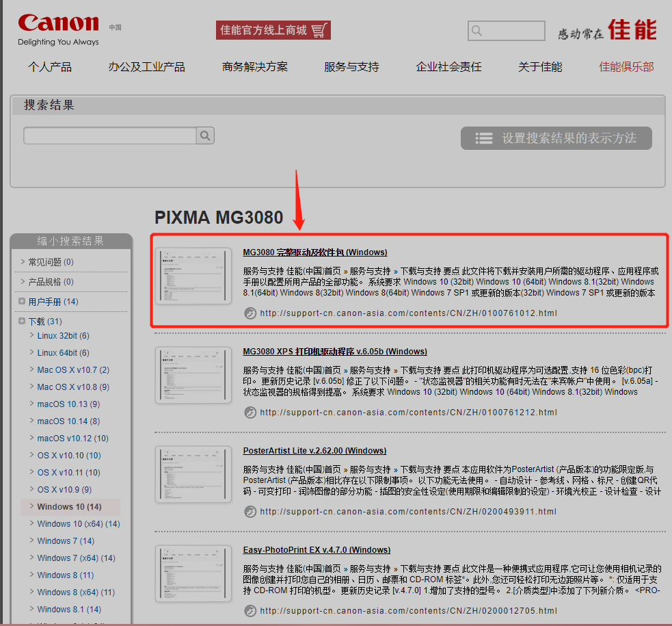
Task: Filter by Linux 64bit (6)
Action: [63, 353]
